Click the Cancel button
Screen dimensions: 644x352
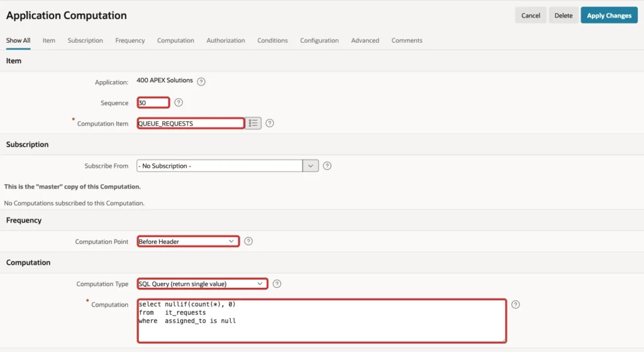[531, 15]
